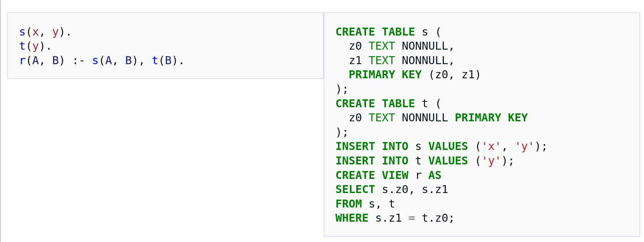Click the line "FROM s, t"
This screenshot has height=242, width=644.
pyautogui.click(x=365, y=204)
